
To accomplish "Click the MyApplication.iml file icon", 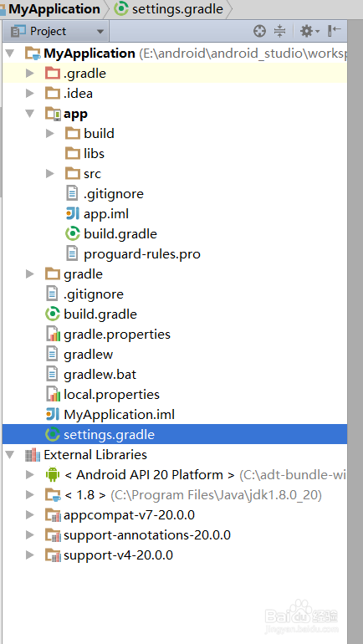I will (53, 414).
